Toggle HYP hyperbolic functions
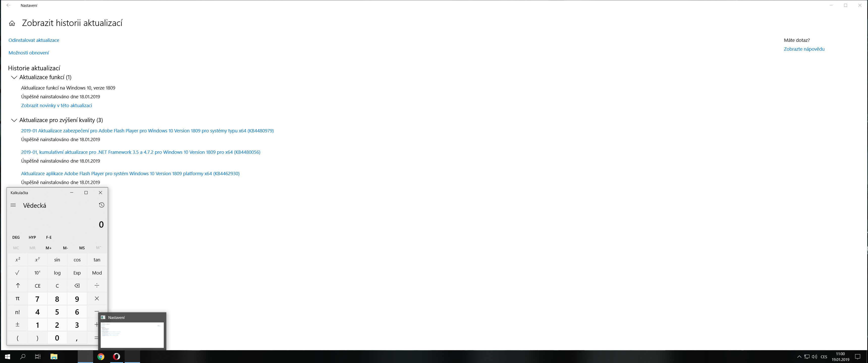This screenshot has height=363, width=868. pos(32,237)
